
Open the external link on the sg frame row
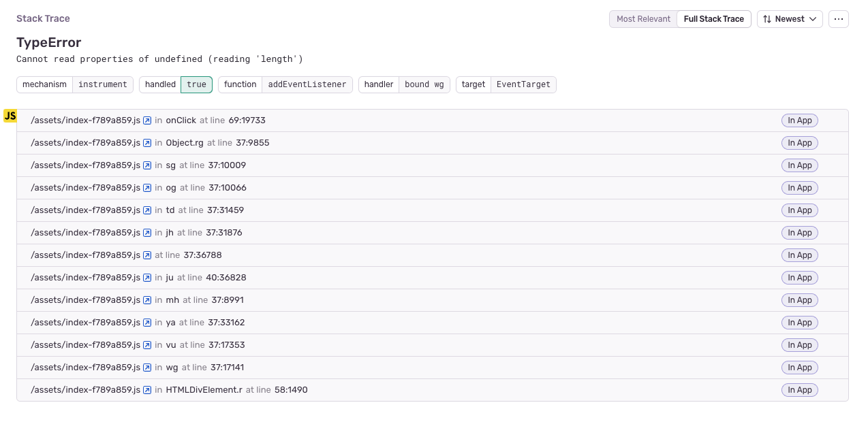147,165
